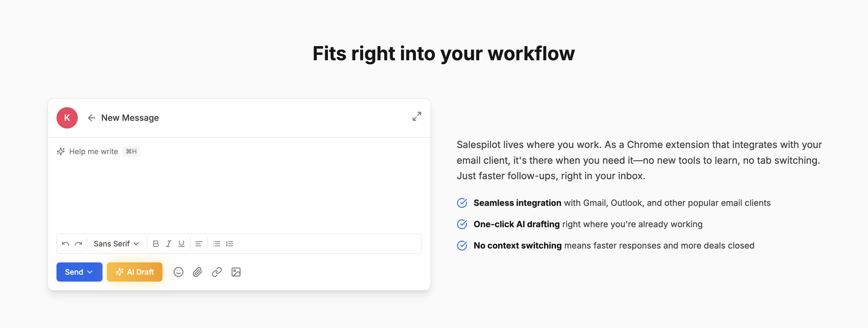The width and height of the screenshot is (868, 328).
Task: Attach a file with the paperclip
Action: [197, 272]
